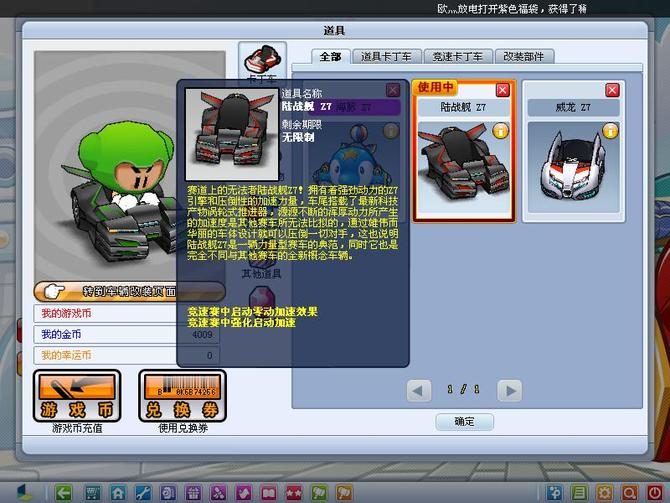Click the 我的金币 row
Image resolution: width=670 pixels, height=503 pixels.
pos(126,334)
